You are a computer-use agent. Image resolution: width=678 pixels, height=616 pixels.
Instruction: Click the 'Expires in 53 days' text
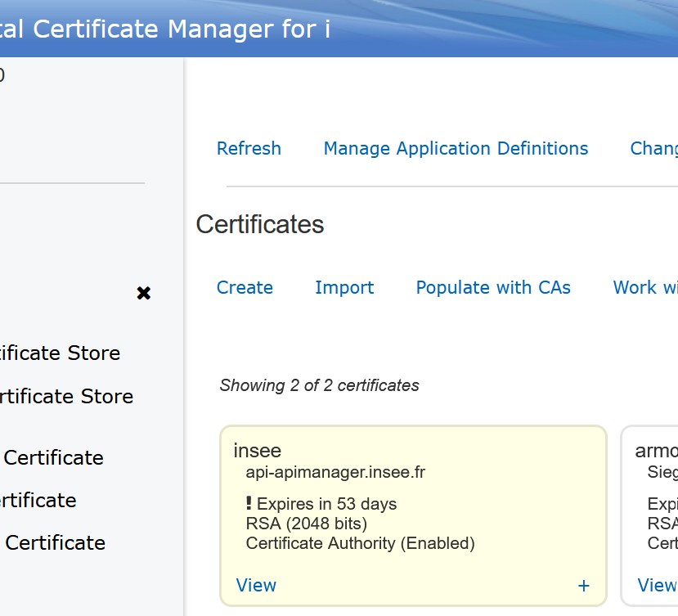(326, 504)
